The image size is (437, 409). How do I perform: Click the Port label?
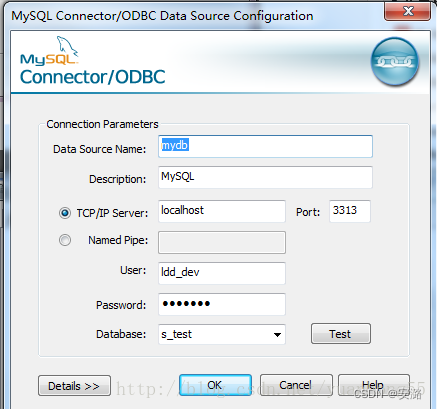(308, 212)
